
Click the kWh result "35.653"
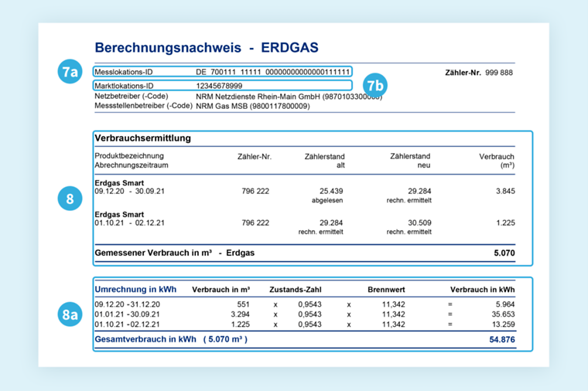coord(503,314)
